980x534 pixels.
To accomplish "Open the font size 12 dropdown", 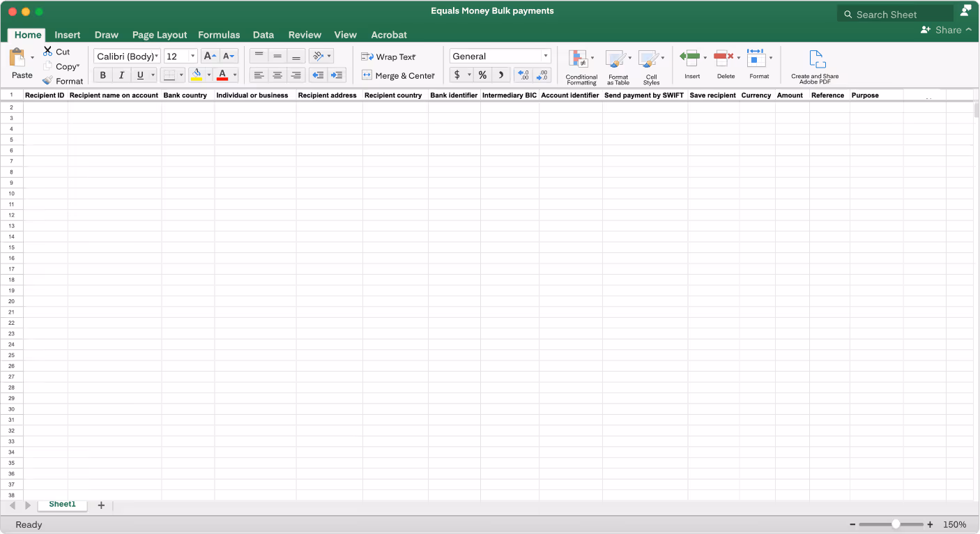I will (x=181, y=56).
